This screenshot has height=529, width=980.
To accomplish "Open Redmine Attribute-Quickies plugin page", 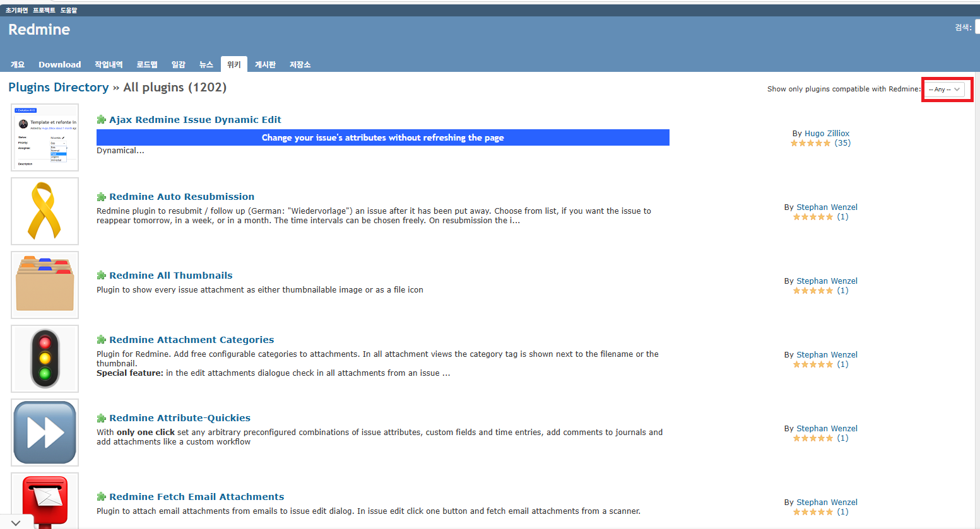I will pos(180,418).
